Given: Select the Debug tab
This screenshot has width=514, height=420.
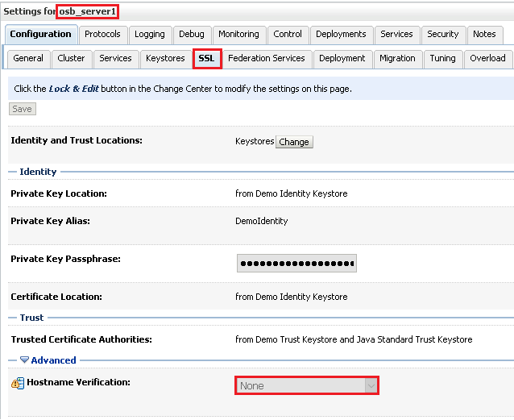Looking at the screenshot, I should point(192,35).
